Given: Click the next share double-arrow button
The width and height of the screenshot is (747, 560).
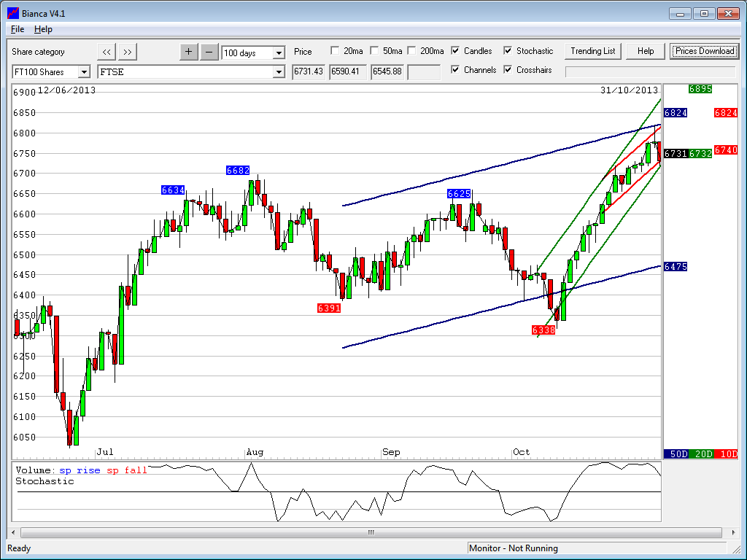Looking at the screenshot, I should click(128, 52).
